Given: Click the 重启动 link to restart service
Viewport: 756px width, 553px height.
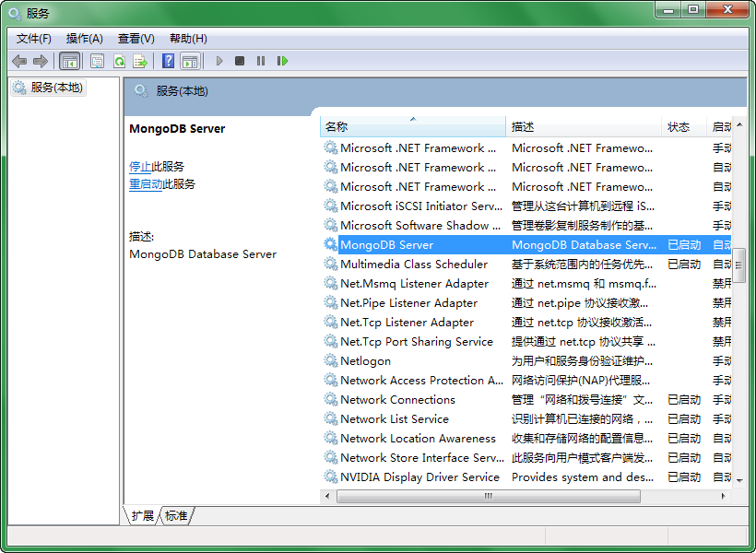Looking at the screenshot, I should (146, 184).
